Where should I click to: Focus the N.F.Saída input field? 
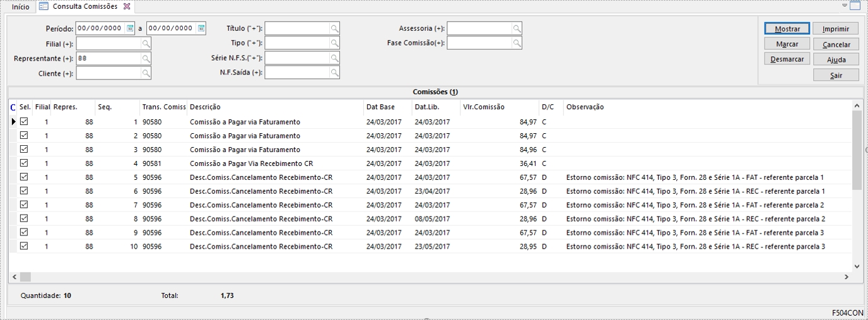(x=297, y=73)
